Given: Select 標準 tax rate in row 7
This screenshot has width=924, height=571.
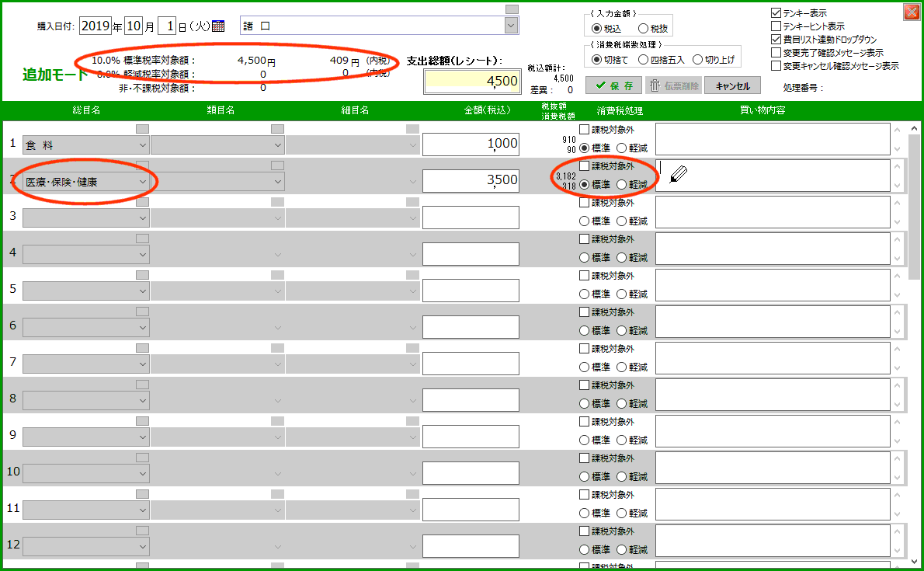Looking at the screenshot, I should 584,367.
